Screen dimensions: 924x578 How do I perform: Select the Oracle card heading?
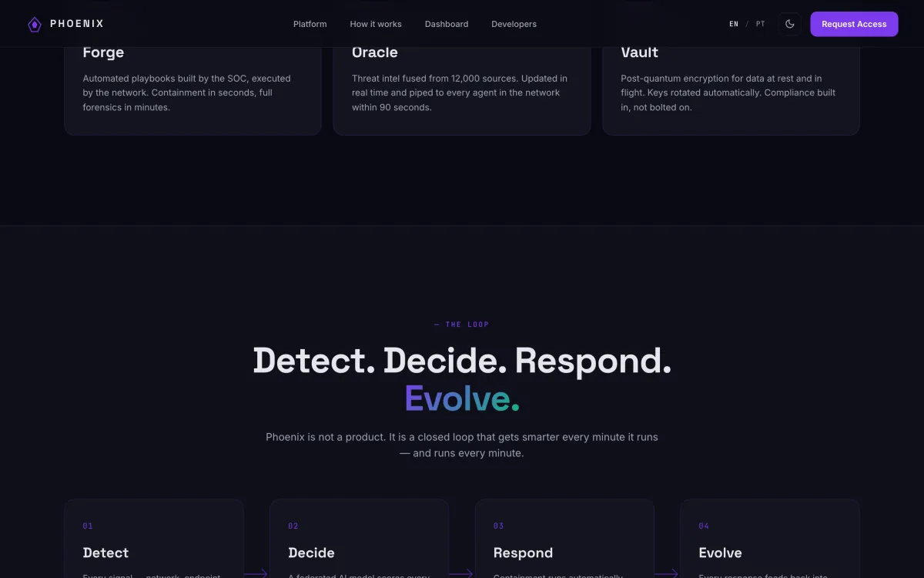point(375,52)
